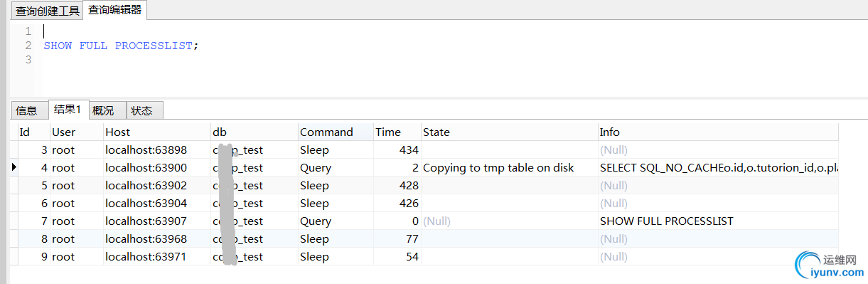The image size is (868, 284).
Task: Click the SELECT SQL_NO_CACHE info cell
Action: tap(718, 168)
